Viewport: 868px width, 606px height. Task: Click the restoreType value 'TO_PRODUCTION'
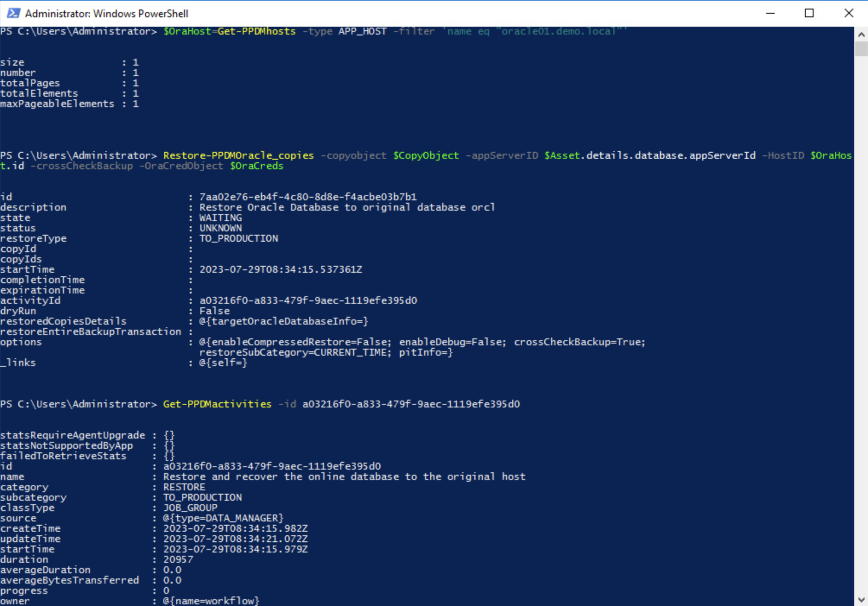[238, 238]
